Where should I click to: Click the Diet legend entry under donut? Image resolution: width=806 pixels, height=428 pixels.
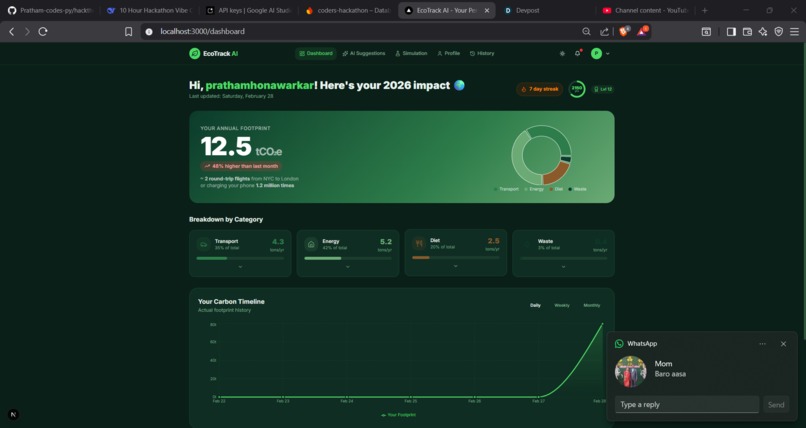point(556,189)
